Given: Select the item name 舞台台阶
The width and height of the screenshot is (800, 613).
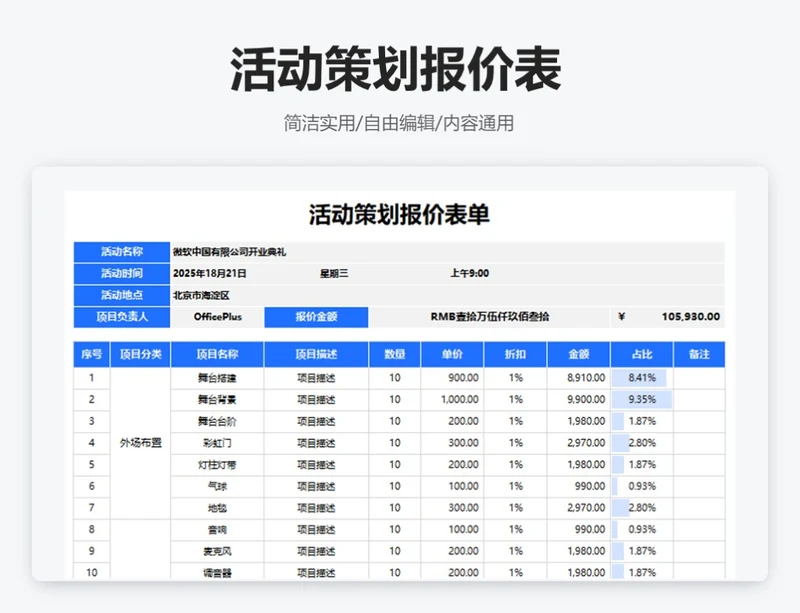Looking at the screenshot, I should coord(217,422).
